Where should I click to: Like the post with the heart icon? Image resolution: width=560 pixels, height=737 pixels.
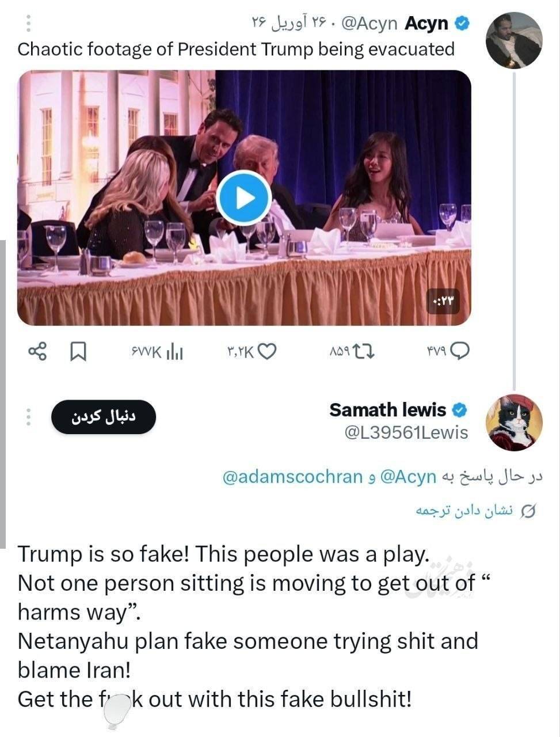267,351
